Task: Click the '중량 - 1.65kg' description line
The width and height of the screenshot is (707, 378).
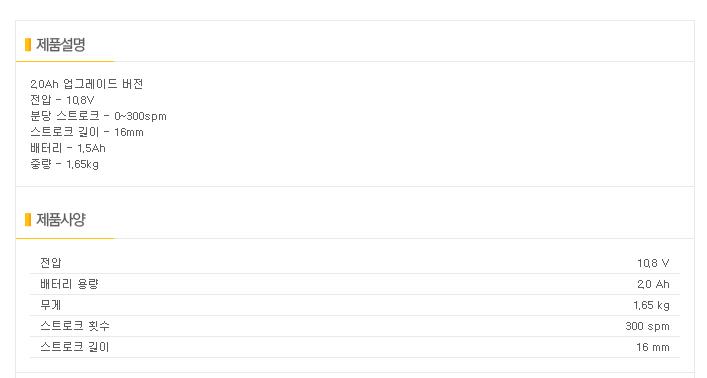Action: pos(64,164)
